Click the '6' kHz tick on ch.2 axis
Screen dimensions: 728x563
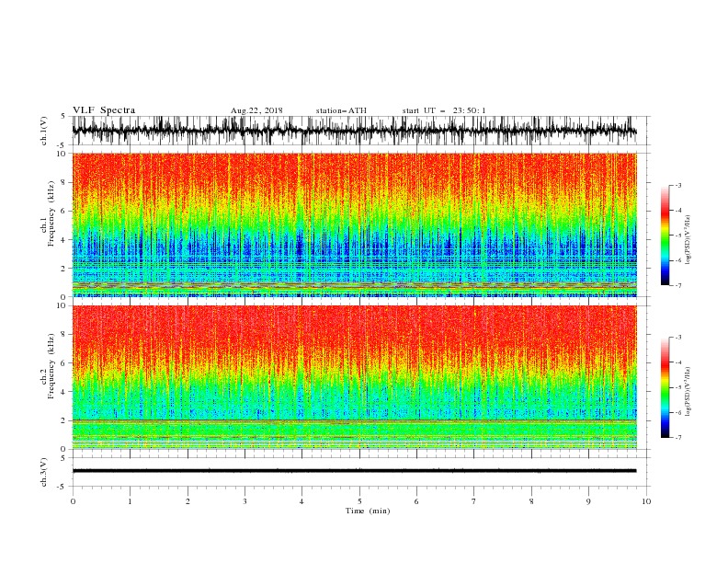coord(64,362)
